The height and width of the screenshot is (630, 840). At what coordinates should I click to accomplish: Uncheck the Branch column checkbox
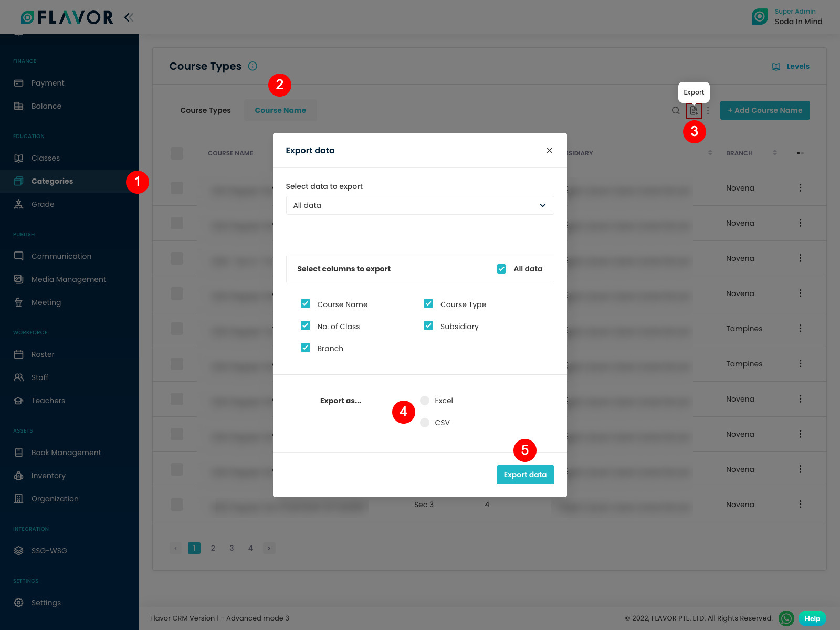[306, 348]
